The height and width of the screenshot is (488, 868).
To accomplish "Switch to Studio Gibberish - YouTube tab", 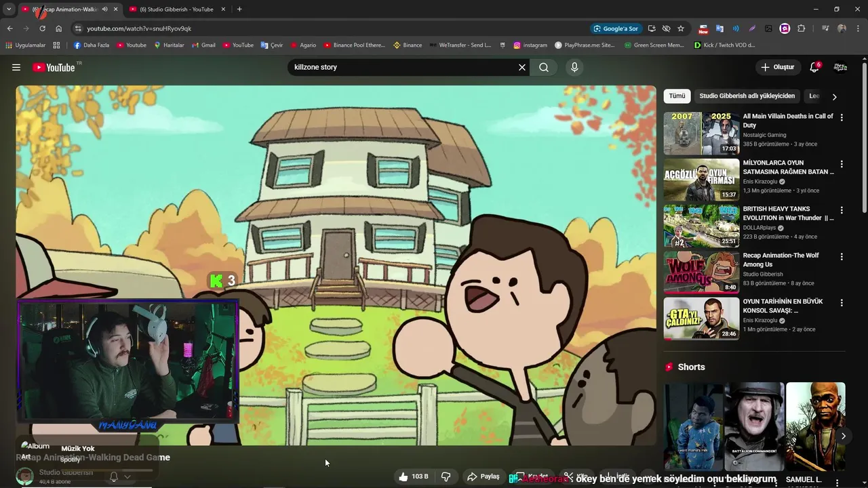I will 176,9.
